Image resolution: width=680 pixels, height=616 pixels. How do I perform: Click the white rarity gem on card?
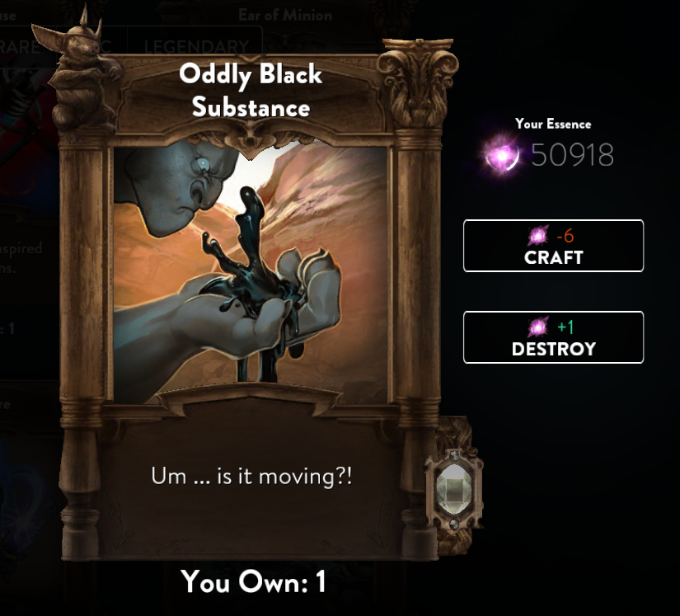pos(453,487)
